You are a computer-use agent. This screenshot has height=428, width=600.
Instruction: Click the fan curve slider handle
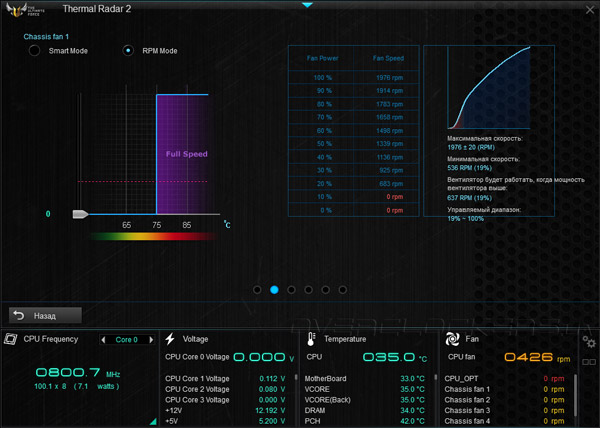tap(80, 214)
